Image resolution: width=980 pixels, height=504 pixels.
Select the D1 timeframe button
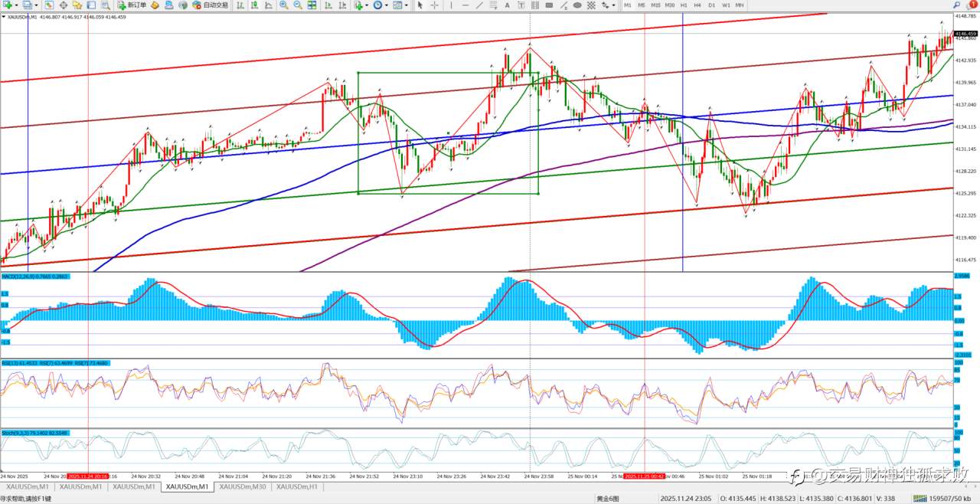click(712, 5)
